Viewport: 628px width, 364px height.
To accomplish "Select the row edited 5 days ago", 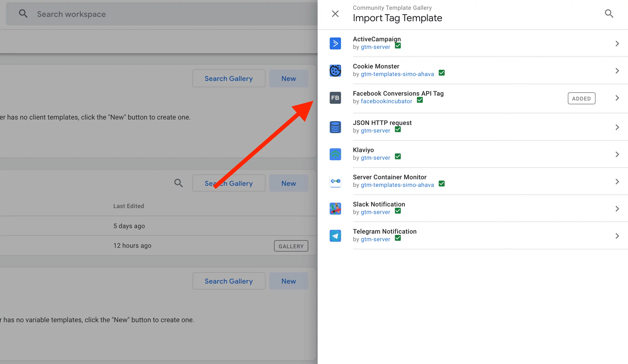I will (158, 226).
